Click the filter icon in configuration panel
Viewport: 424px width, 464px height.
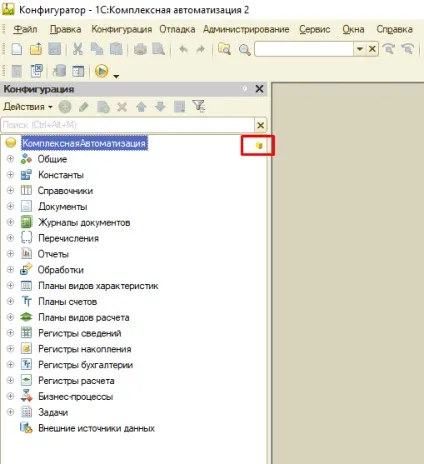click(199, 107)
